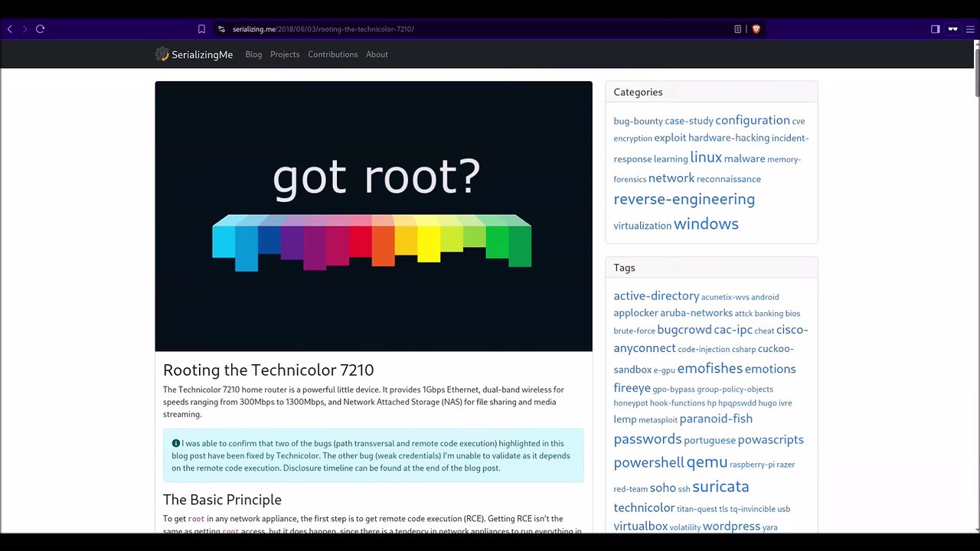Open the emotions tag

[770, 369]
